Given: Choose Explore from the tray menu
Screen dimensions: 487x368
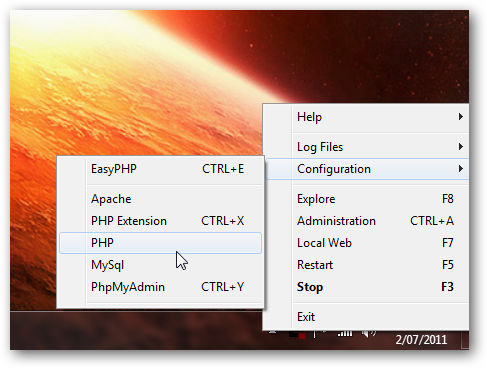Looking at the screenshot, I should pos(367,199).
